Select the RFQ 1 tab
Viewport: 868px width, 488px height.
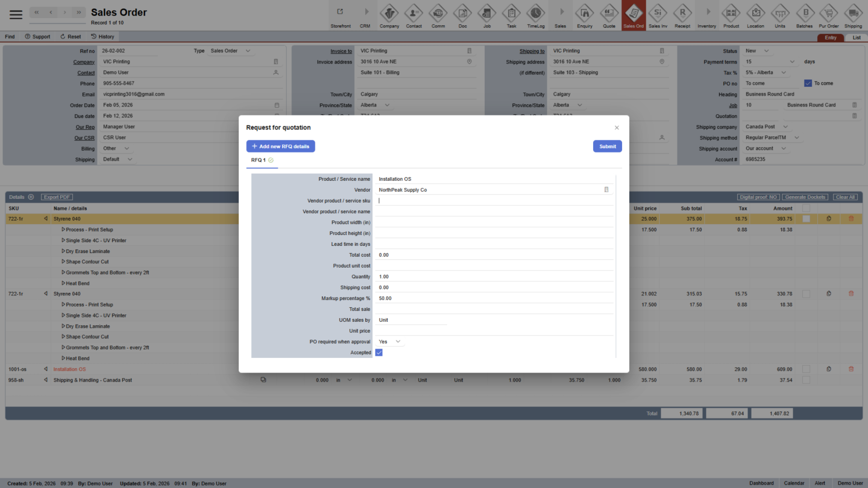pyautogui.click(x=258, y=160)
